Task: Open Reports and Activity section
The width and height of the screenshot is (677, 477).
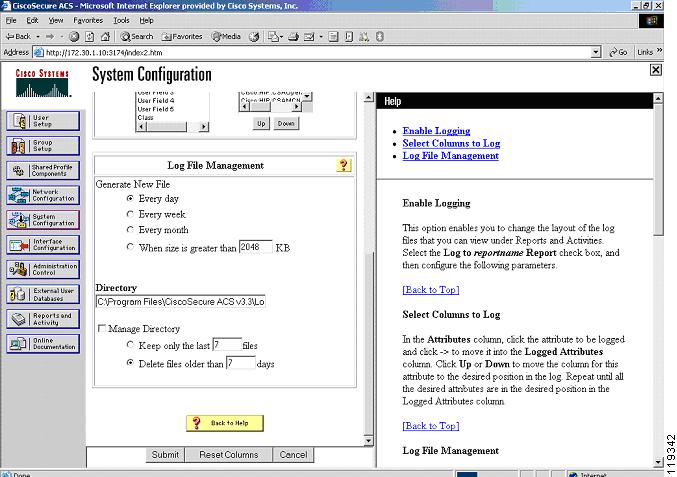Action: click(43, 319)
